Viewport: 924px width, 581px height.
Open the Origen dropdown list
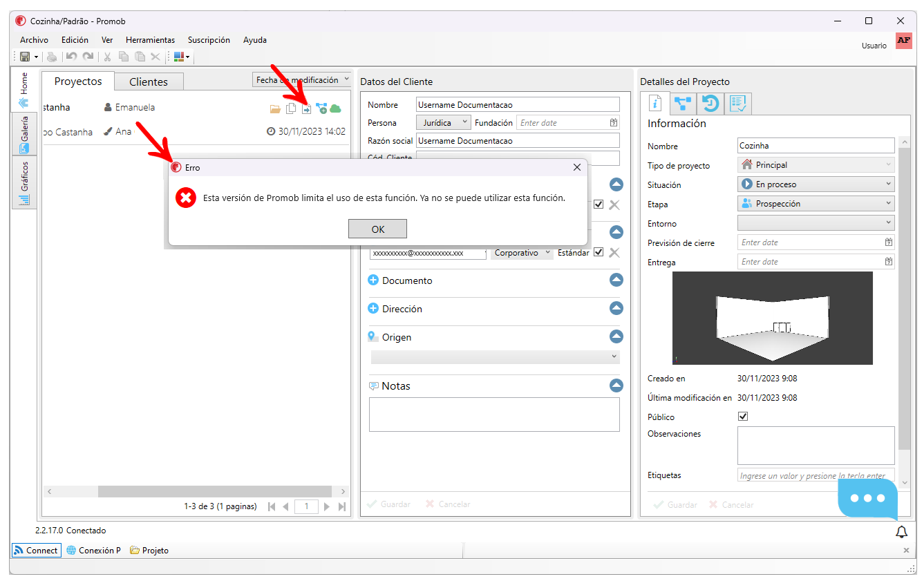coord(496,357)
